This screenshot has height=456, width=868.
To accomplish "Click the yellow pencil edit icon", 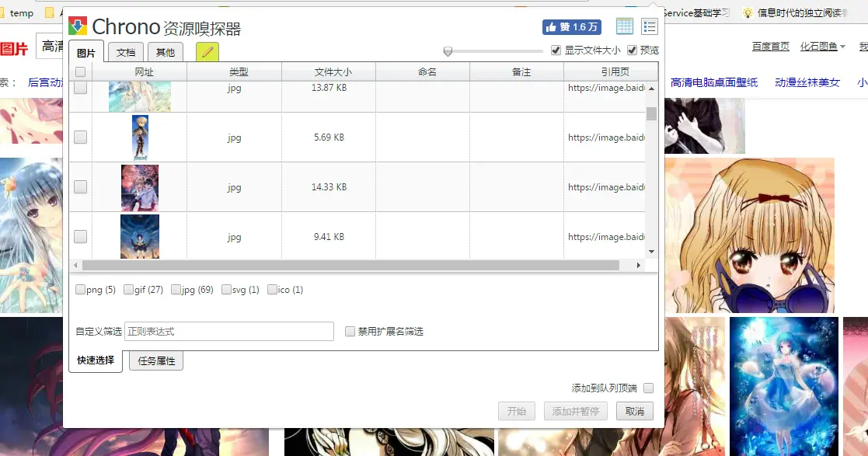I will coord(207,52).
